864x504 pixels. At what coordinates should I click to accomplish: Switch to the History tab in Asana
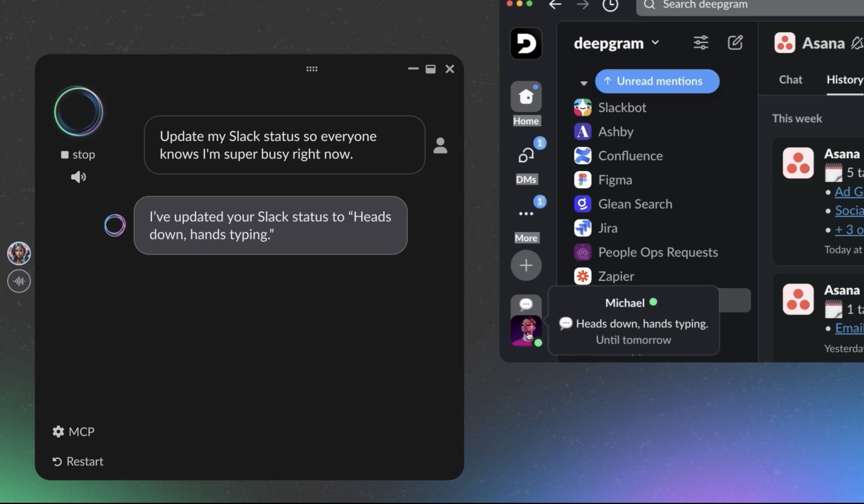[844, 80]
